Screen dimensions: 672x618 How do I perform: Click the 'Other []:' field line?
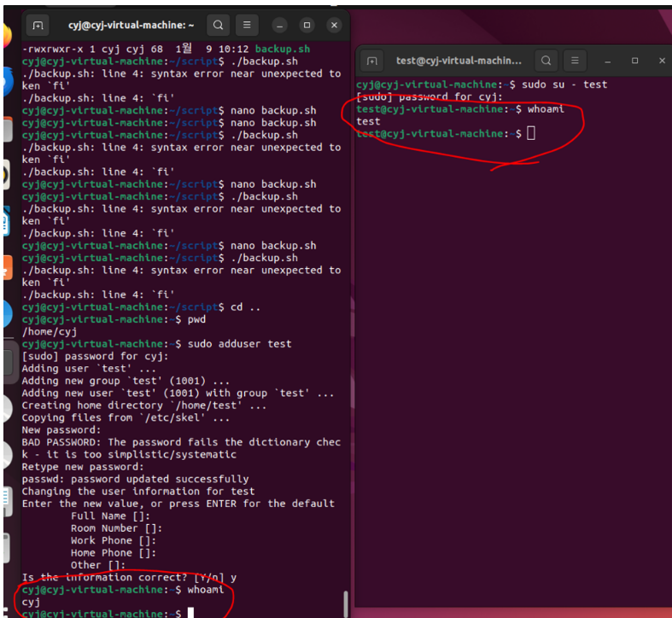[98, 565]
